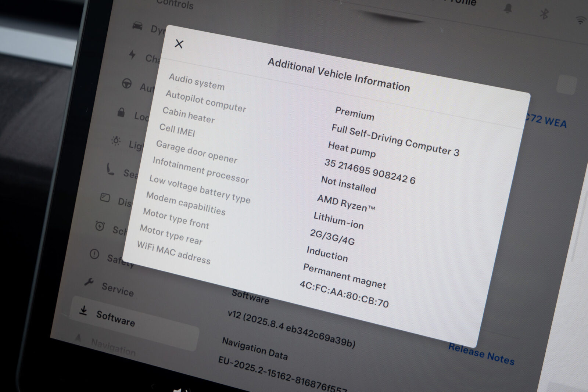Tap the notification bell icon
Screen dimensions: 588x392
(x=508, y=8)
